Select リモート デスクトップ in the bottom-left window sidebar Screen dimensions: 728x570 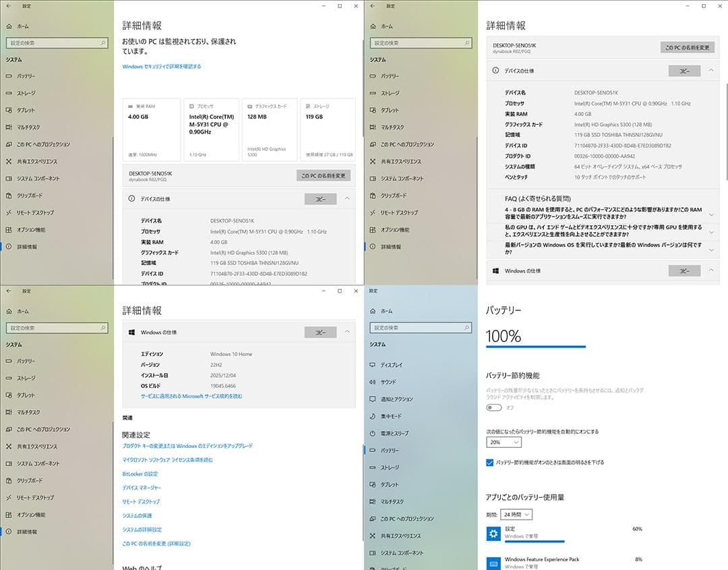coord(29,498)
